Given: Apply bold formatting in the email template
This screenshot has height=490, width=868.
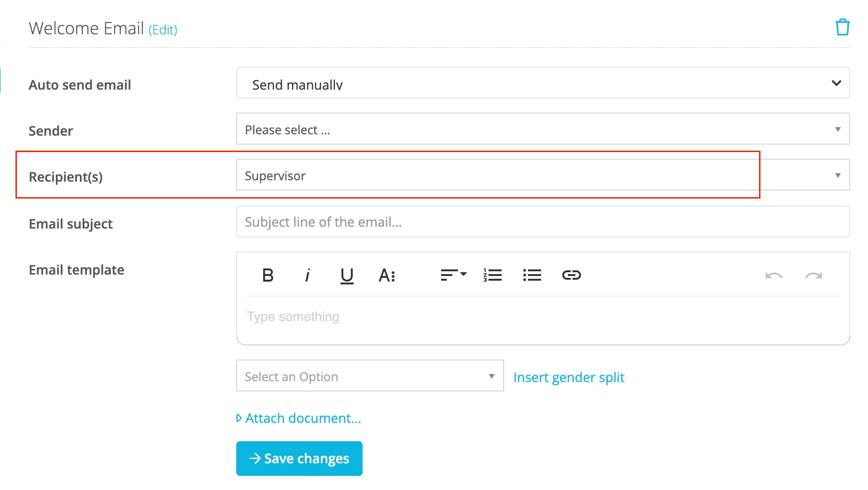Looking at the screenshot, I should click(268, 275).
